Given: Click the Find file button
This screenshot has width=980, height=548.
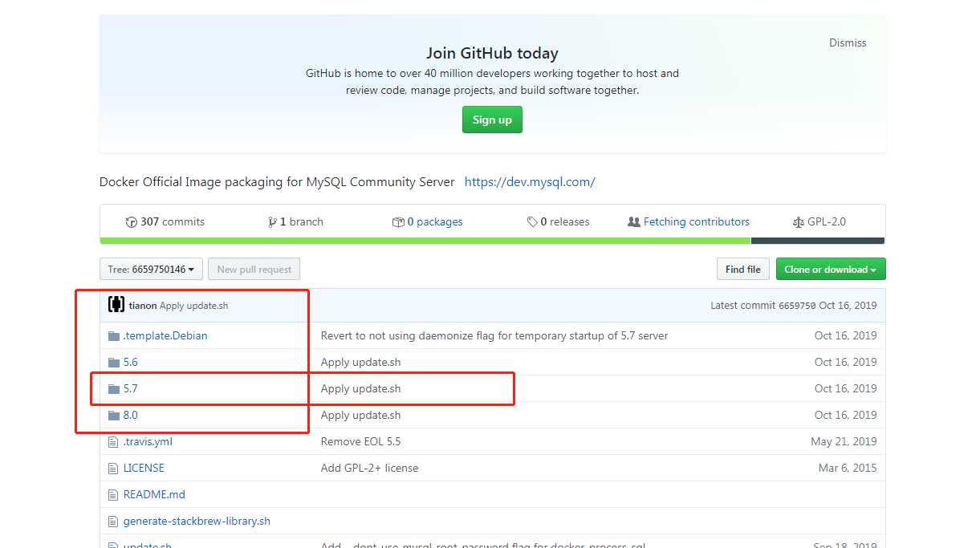Looking at the screenshot, I should click(743, 269).
